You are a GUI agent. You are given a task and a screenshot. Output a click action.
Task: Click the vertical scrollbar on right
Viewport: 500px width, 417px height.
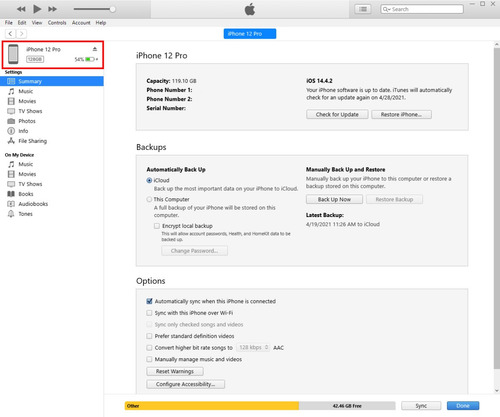click(x=497, y=208)
